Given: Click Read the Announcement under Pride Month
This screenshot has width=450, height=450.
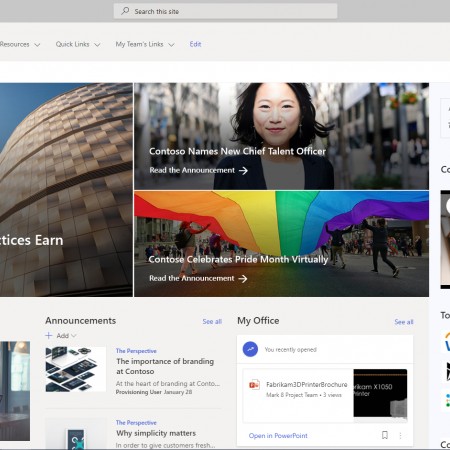Looking at the screenshot, I should pos(192,278).
